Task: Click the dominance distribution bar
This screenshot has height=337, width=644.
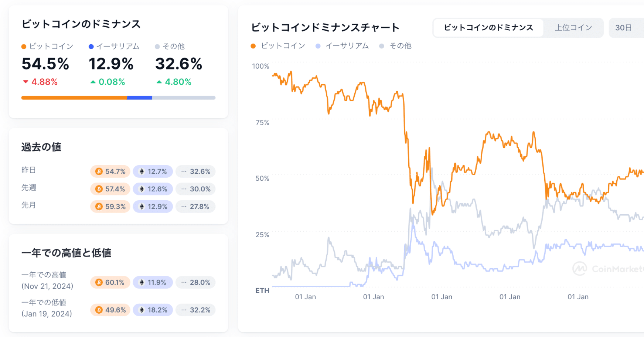Action: [118, 98]
